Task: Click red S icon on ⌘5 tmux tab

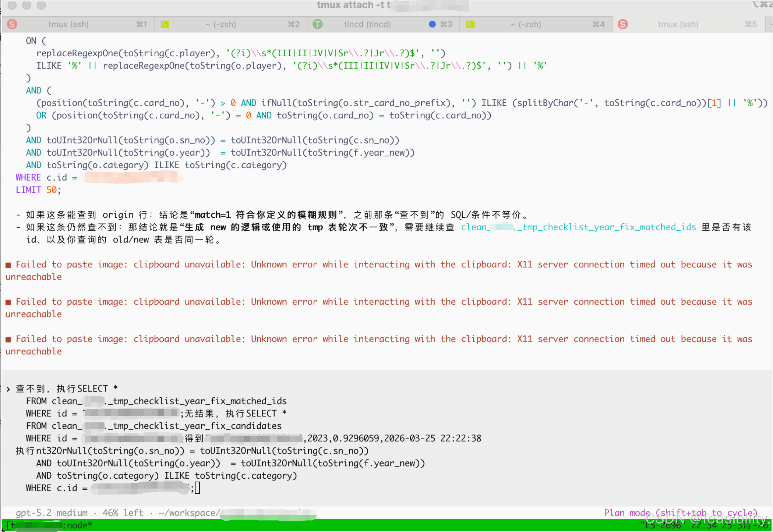Action: (x=623, y=24)
